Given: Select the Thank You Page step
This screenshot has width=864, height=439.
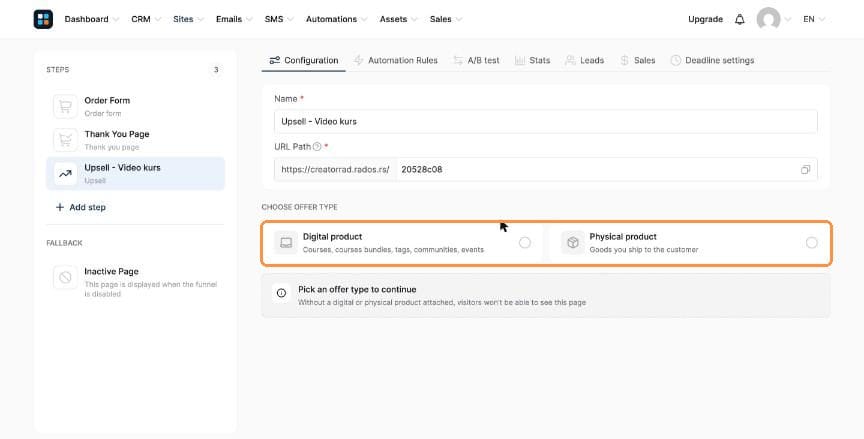Looking at the screenshot, I should click(136, 140).
